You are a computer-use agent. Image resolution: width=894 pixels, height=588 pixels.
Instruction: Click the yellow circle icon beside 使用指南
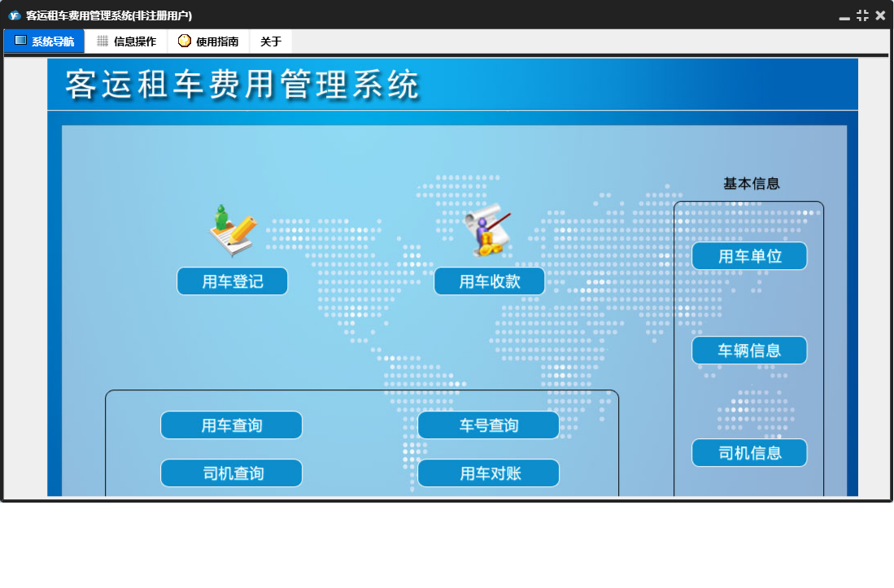184,41
